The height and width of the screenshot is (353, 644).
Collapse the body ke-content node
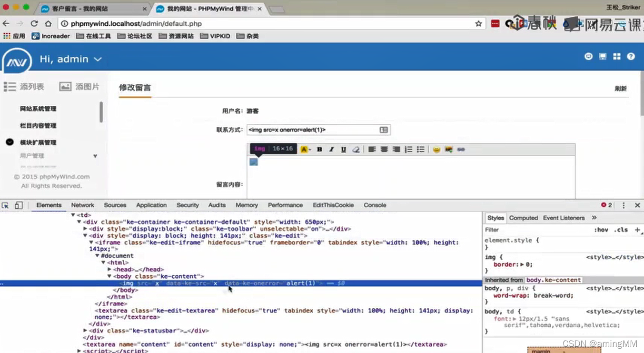[x=109, y=276]
